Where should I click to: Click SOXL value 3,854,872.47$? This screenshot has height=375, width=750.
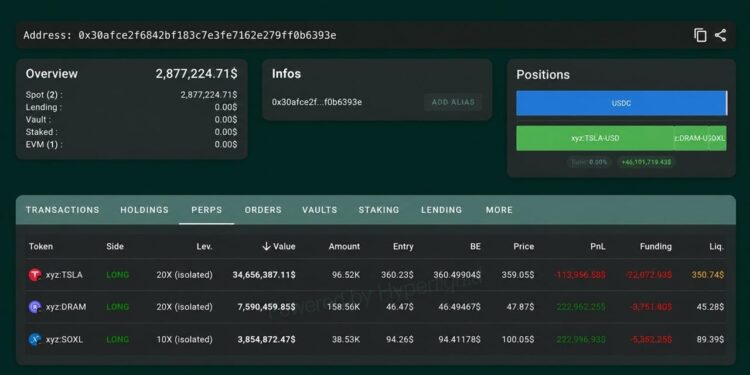tap(266, 340)
